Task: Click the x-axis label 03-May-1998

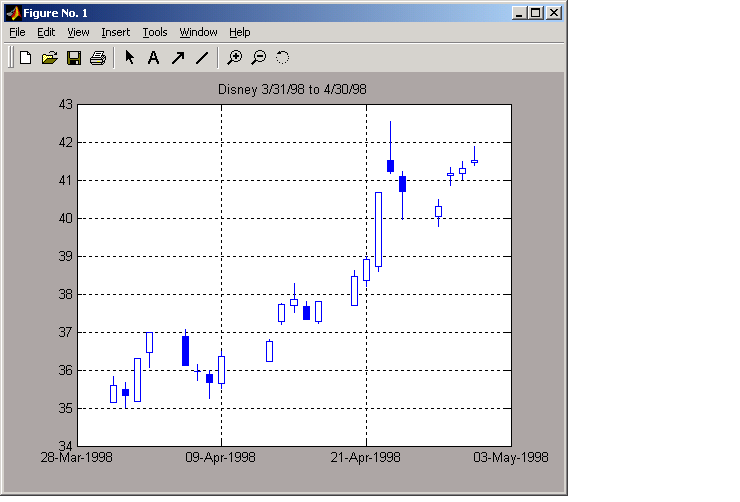Action: (511, 457)
